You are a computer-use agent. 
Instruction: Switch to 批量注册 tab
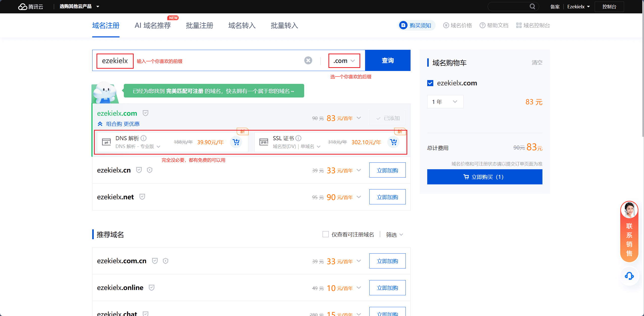click(x=199, y=26)
